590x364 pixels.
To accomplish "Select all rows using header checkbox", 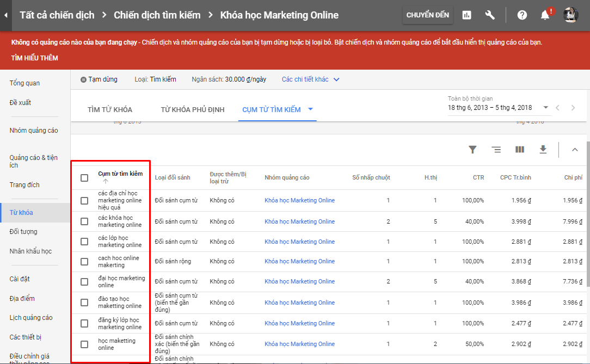I will [84, 177].
